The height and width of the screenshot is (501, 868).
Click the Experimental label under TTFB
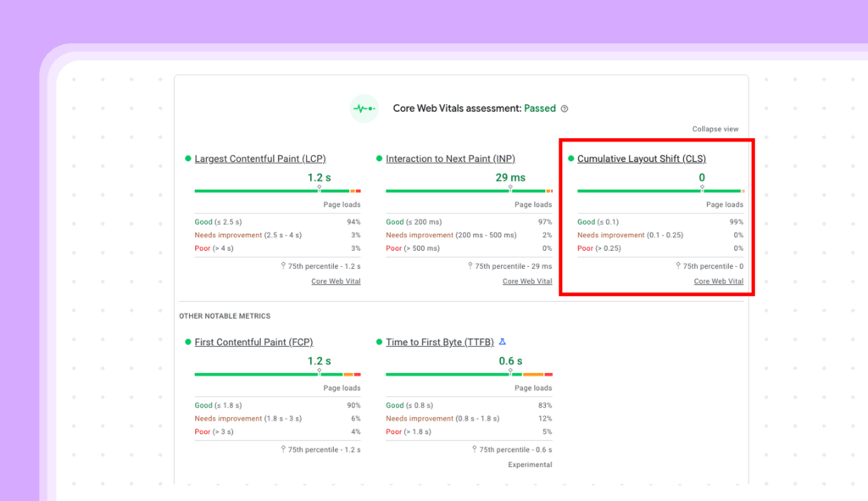pyautogui.click(x=530, y=464)
